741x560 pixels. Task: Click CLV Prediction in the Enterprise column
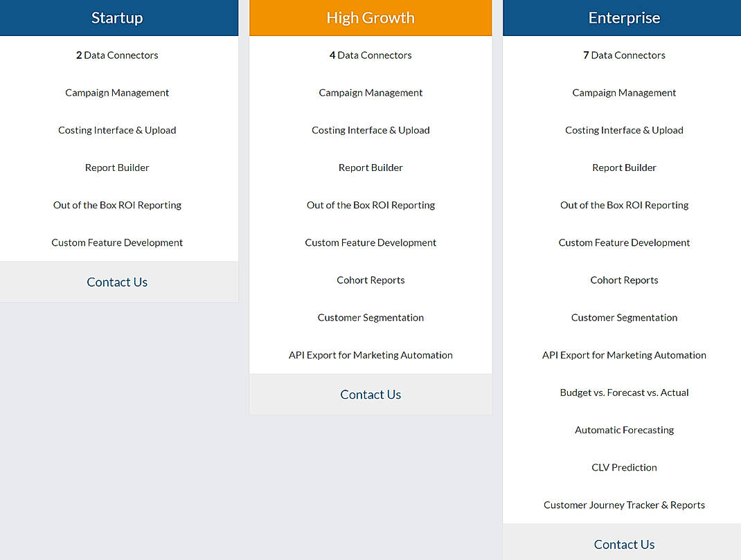tap(624, 467)
